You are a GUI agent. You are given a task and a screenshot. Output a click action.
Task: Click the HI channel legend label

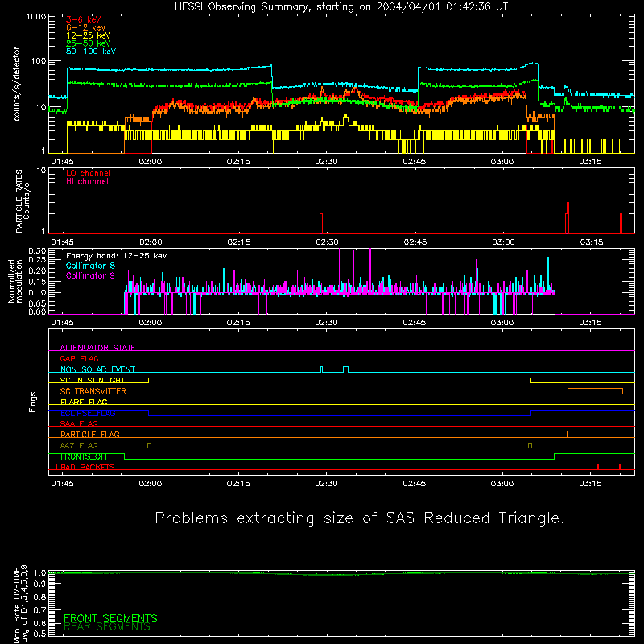pyautogui.click(x=87, y=182)
